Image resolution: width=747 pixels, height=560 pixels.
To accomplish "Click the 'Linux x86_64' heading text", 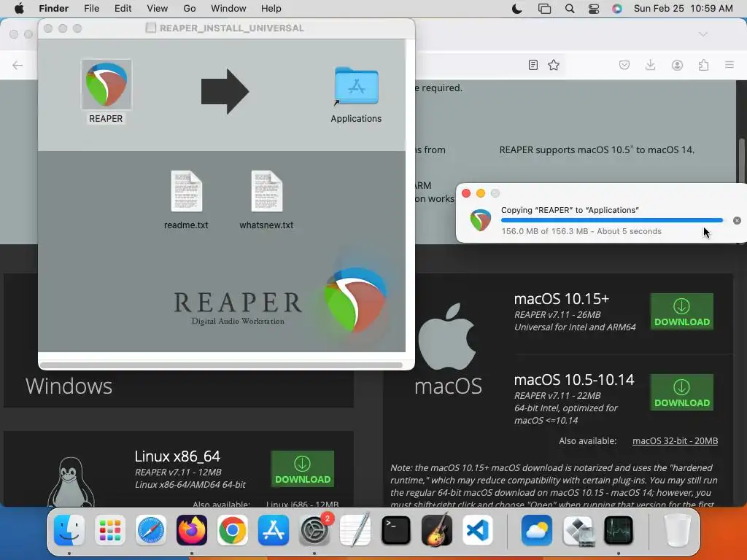I will tap(177, 456).
